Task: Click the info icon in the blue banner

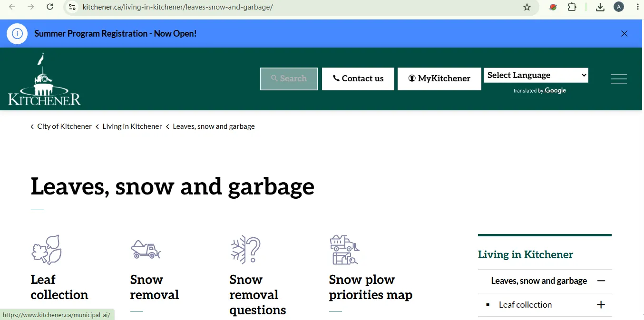Action: [17, 34]
